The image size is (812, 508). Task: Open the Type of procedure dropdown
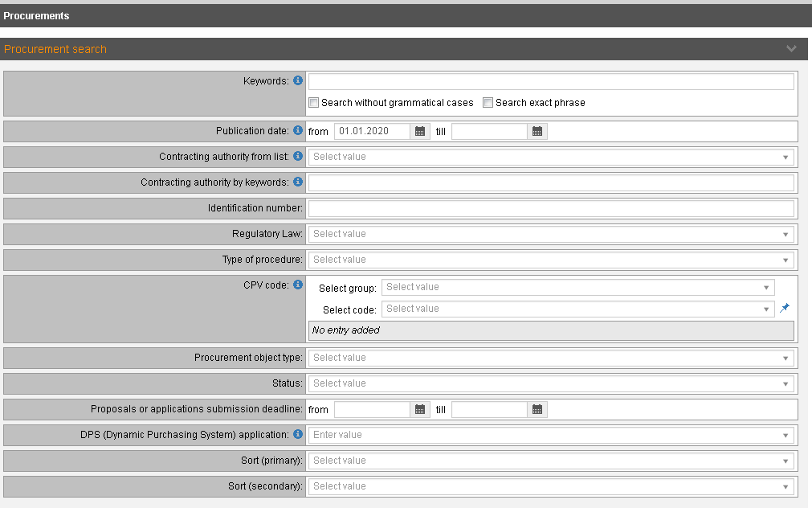551,260
